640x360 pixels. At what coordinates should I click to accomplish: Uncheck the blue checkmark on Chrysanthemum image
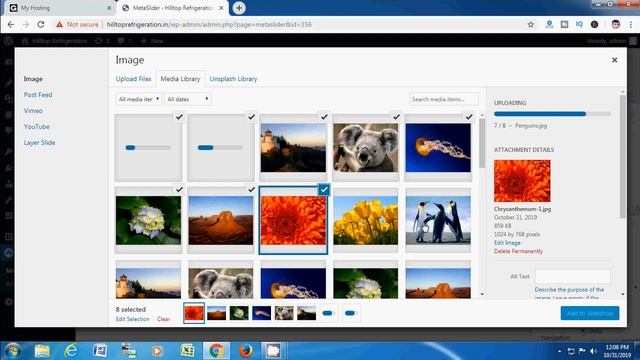tap(324, 189)
